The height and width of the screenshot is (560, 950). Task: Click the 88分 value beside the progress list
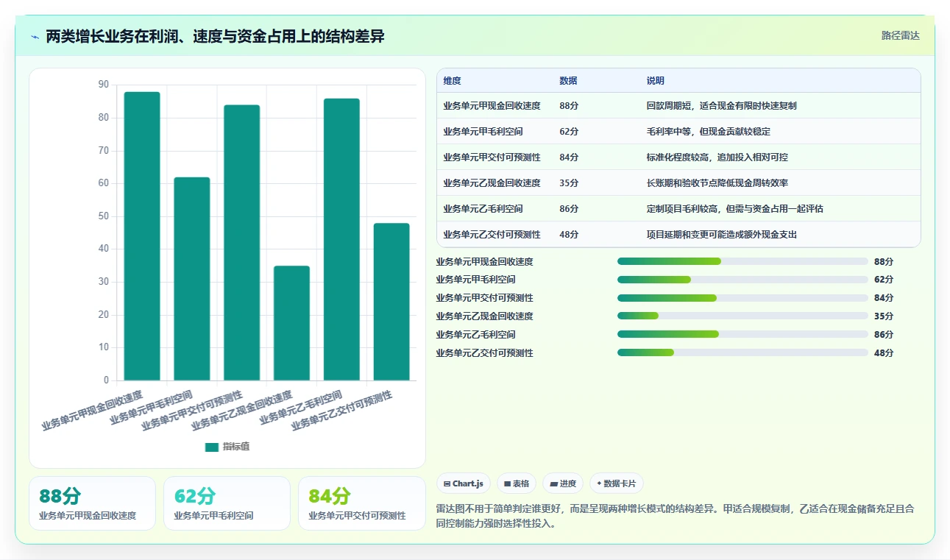[x=884, y=261]
